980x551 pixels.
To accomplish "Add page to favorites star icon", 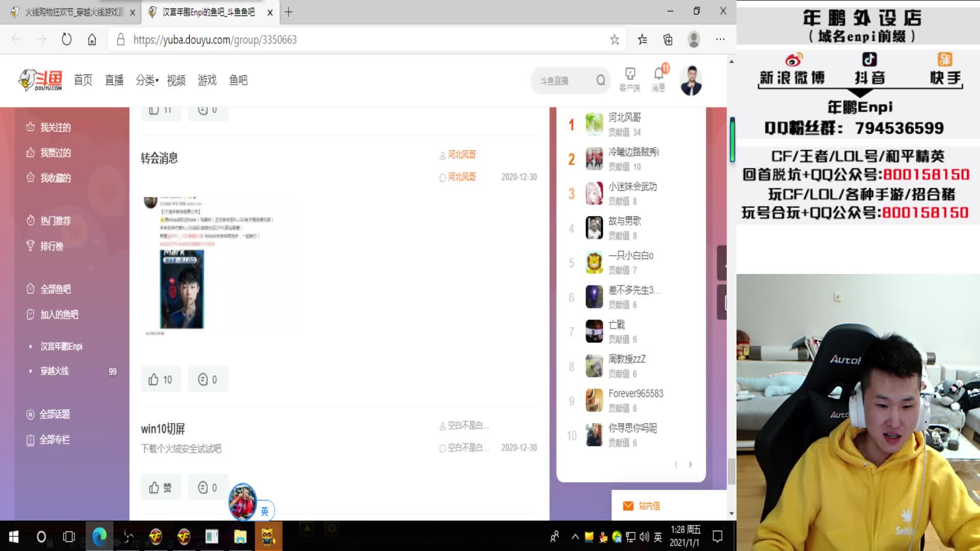I will (x=615, y=39).
